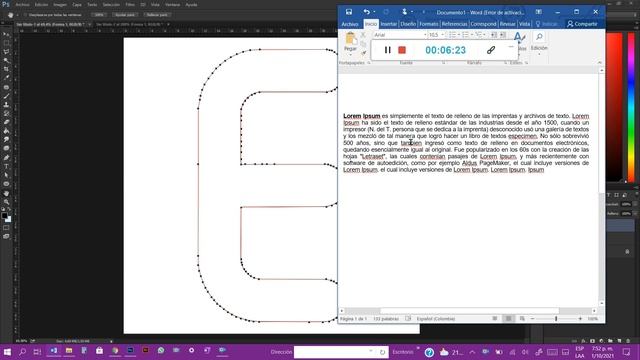The width and height of the screenshot is (640, 360).
Task: Click Español (Colombia) language status
Action: coord(436,318)
